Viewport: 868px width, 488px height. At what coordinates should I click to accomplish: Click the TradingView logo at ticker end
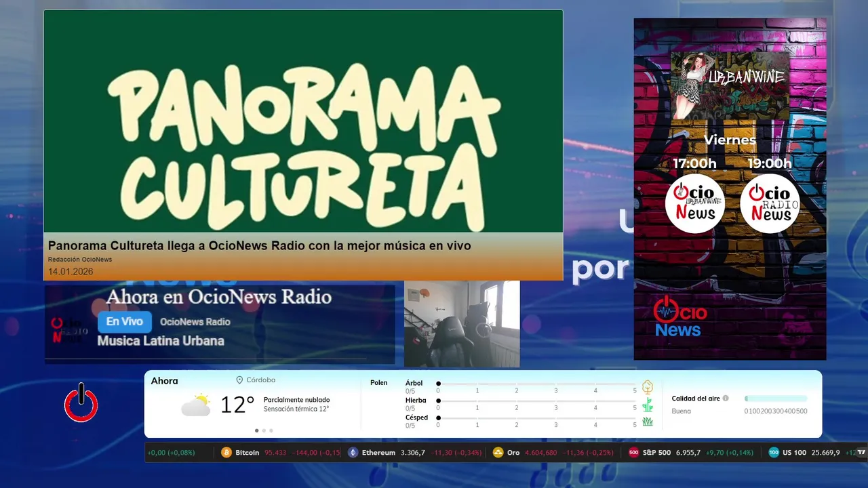861,453
